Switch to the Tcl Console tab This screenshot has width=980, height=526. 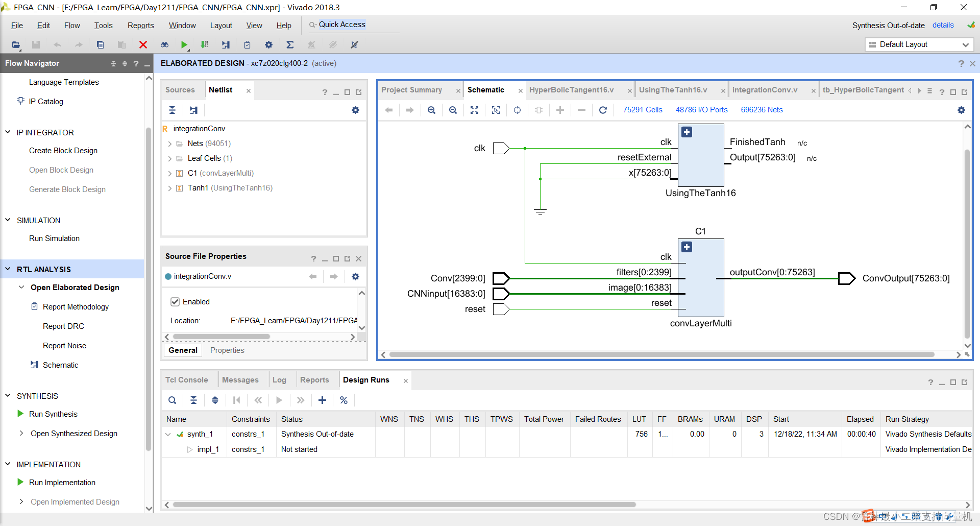coord(186,380)
